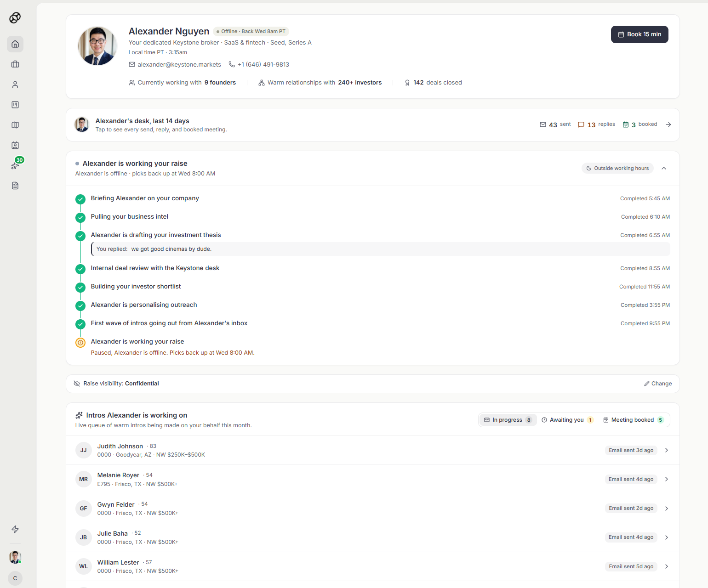This screenshot has width=708, height=588.
Task: Click the You replied message box
Action: [x=381, y=249]
